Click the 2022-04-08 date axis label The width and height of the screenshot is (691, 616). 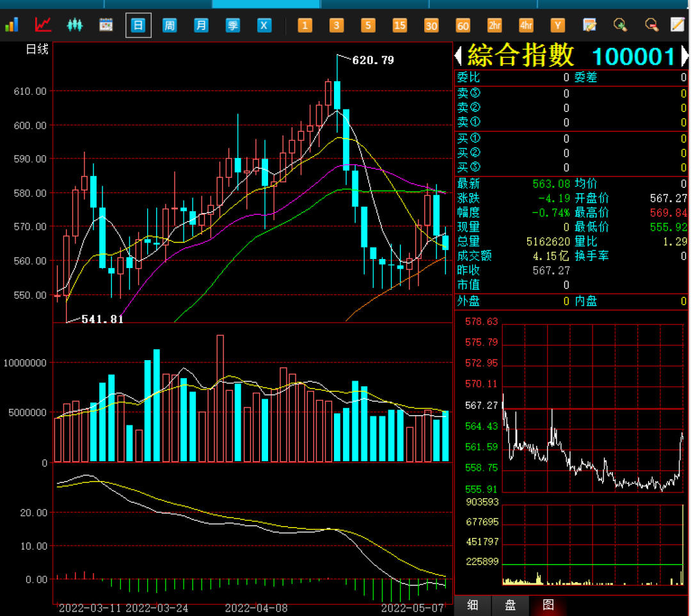pyautogui.click(x=257, y=608)
